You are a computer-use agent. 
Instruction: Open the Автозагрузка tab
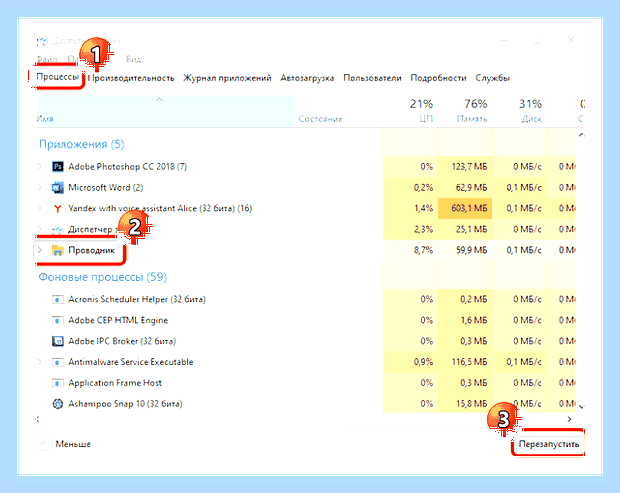[307, 78]
